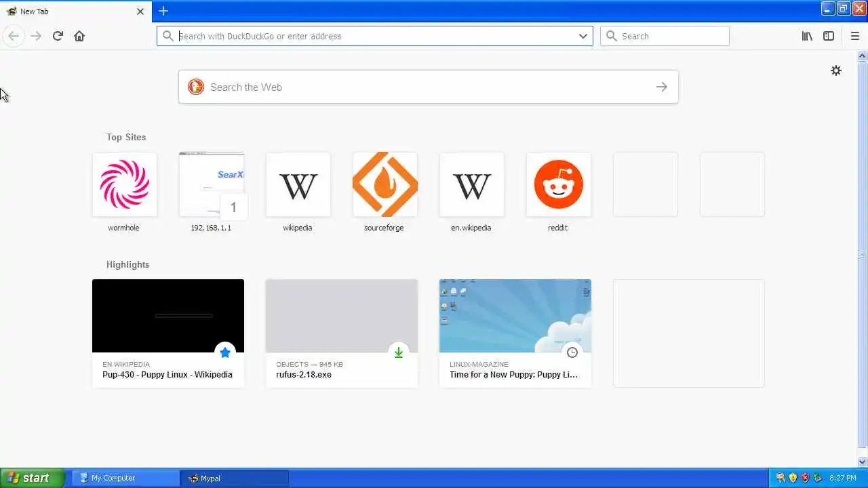The image size is (868, 488).
Task: Go back to the previous page
Action: click(14, 36)
